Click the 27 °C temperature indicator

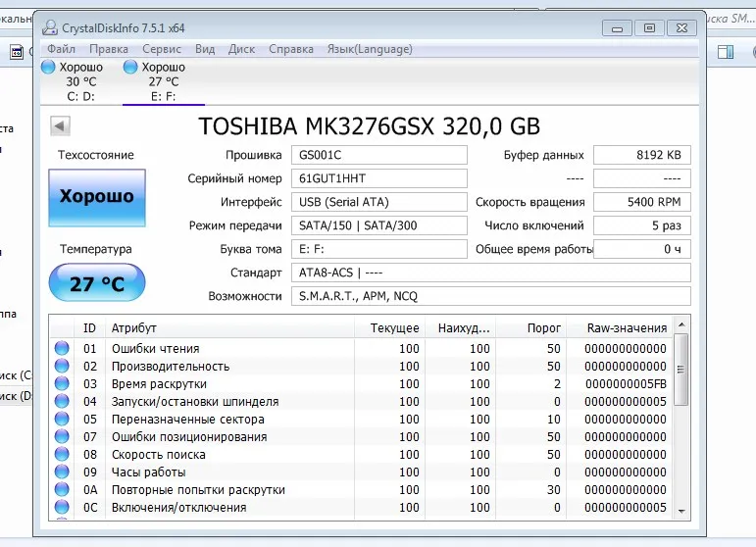coord(97,282)
